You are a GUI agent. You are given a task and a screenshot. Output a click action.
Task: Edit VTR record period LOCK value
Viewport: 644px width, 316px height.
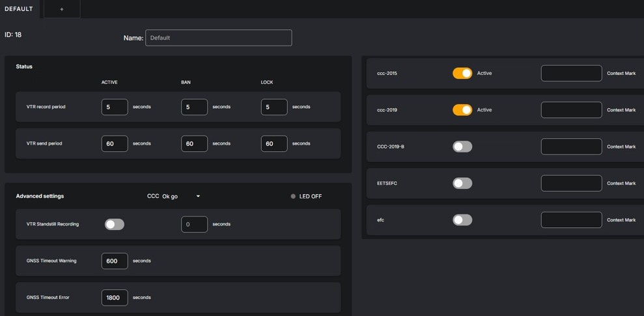tap(274, 107)
